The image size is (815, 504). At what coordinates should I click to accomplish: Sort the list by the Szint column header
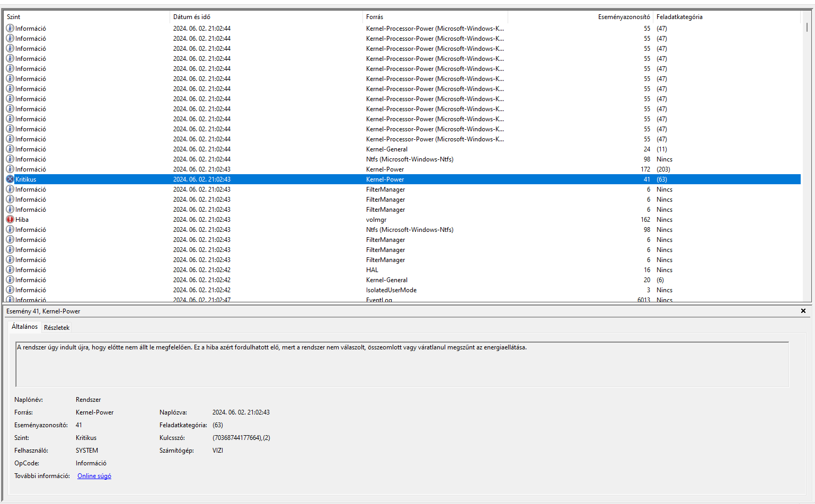pyautogui.click(x=87, y=17)
